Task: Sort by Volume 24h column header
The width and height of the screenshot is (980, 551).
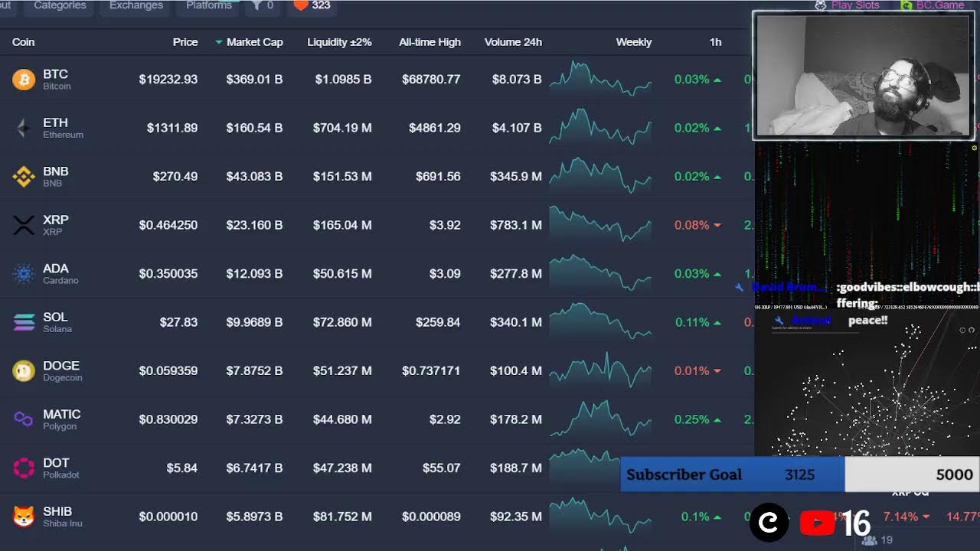Action: (513, 42)
